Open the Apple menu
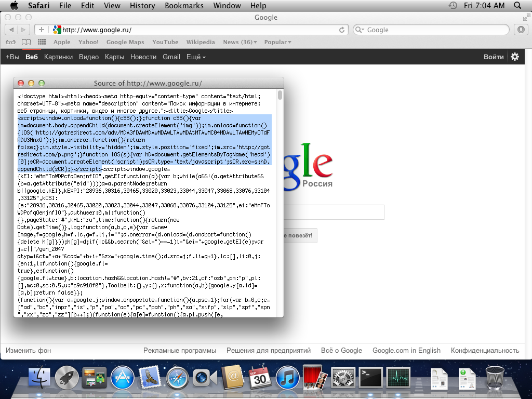Screen dimensions: 532x399 [14, 5]
